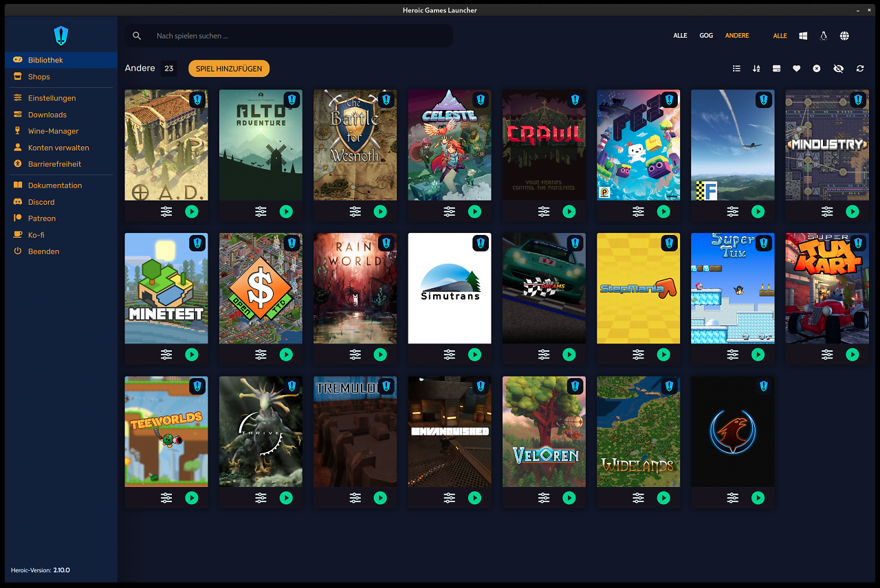Image resolution: width=880 pixels, height=588 pixels.
Task: Open Konten verwalten
Action: point(61,148)
